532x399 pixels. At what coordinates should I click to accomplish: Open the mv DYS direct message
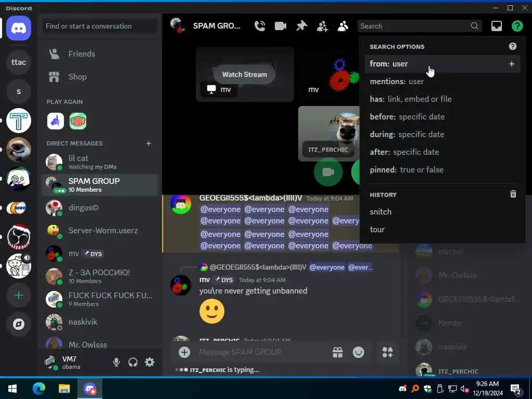[x=100, y=254]
